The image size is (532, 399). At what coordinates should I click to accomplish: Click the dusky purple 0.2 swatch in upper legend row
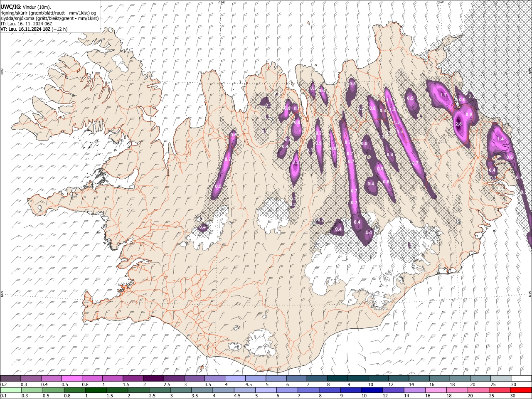pyautogui.click(x=10, y=379)
